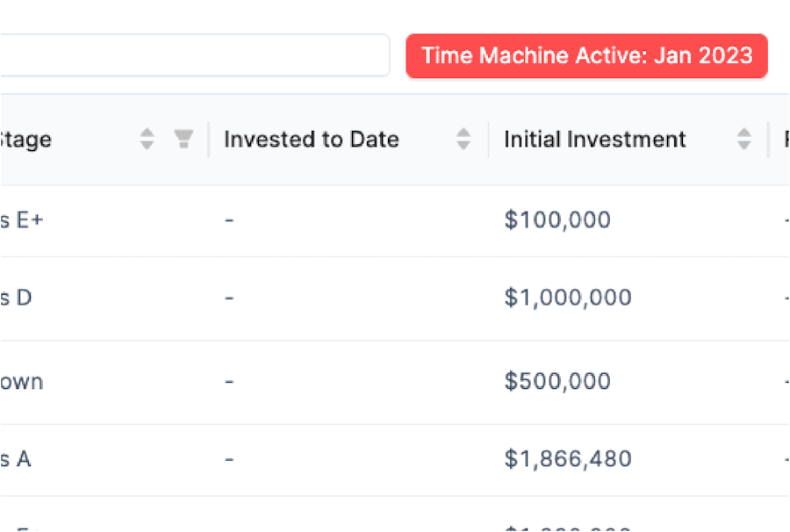Click Invested to Date dash in $1,000,000 row

click(x=229, y=298)
